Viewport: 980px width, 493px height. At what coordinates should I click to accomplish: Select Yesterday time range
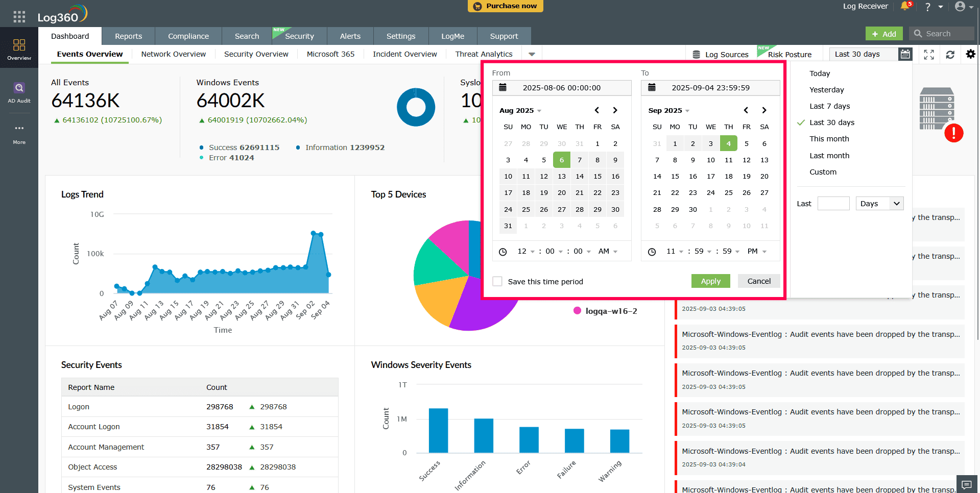pos(826,90)
